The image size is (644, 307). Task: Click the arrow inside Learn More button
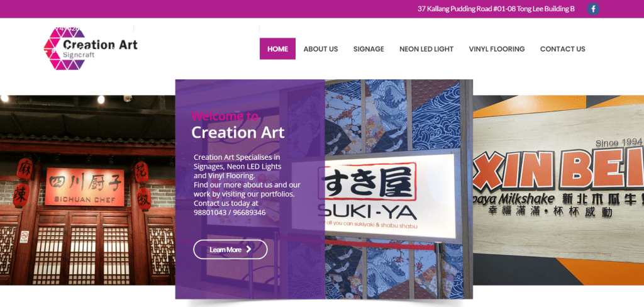(248, 250)
